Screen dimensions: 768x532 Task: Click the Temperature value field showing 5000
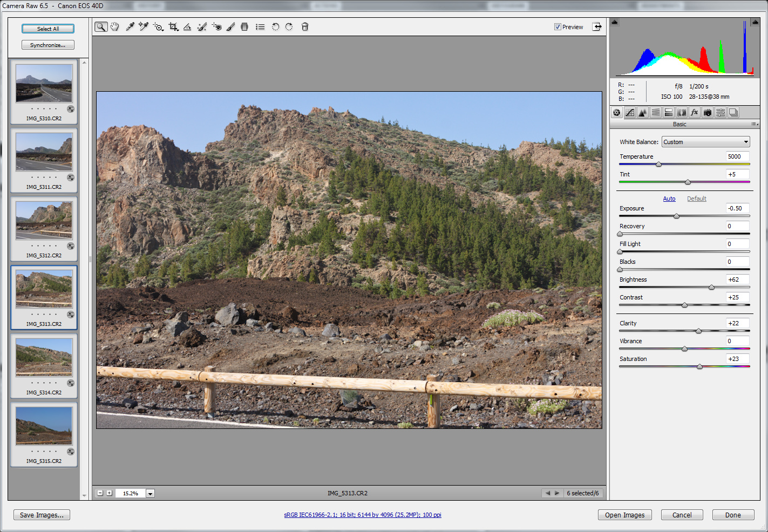[x=738, y=156]
